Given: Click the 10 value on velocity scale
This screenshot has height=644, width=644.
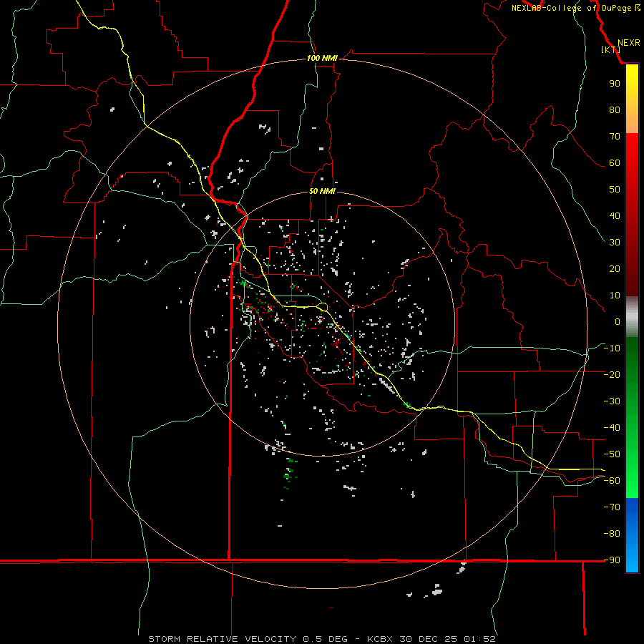Looking at the screenshot, I should [x=615, y=296].
